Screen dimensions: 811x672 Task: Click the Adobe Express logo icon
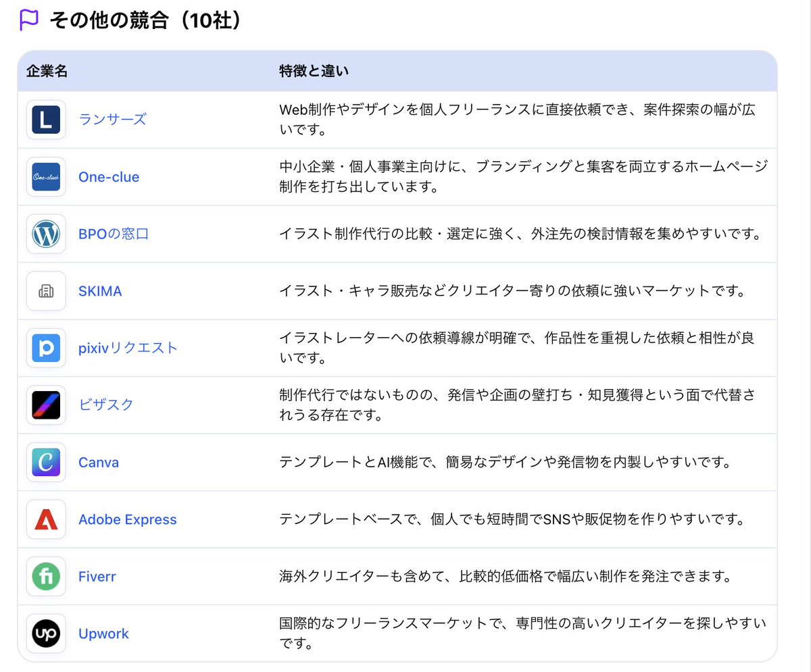click(x=46, y=519)
